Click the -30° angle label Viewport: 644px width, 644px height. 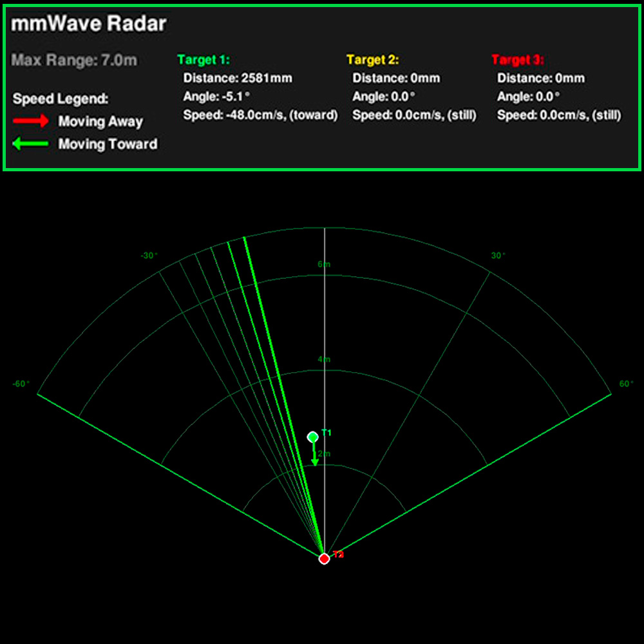pyautogui.click(x=149, y=256)
